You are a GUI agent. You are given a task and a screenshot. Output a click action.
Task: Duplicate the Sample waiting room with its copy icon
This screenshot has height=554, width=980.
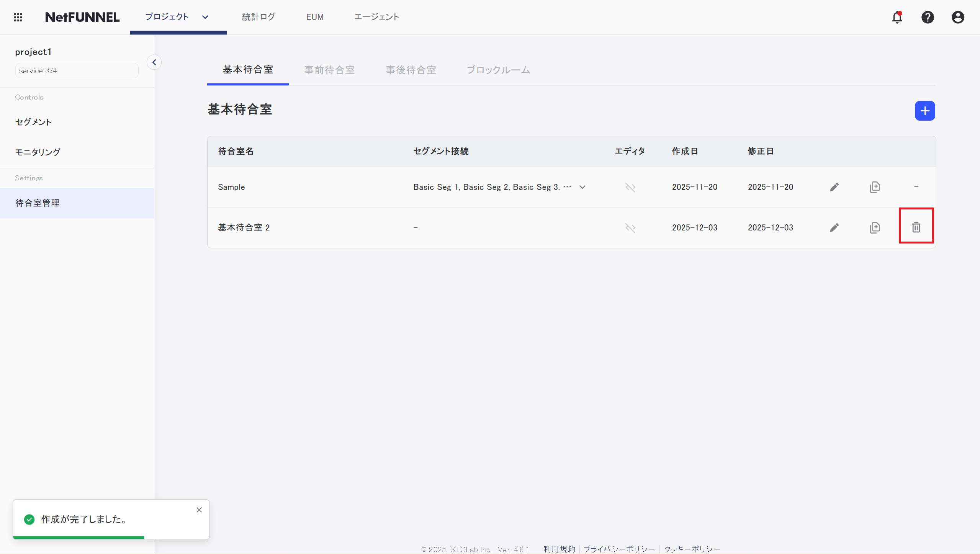coord(875,187)
